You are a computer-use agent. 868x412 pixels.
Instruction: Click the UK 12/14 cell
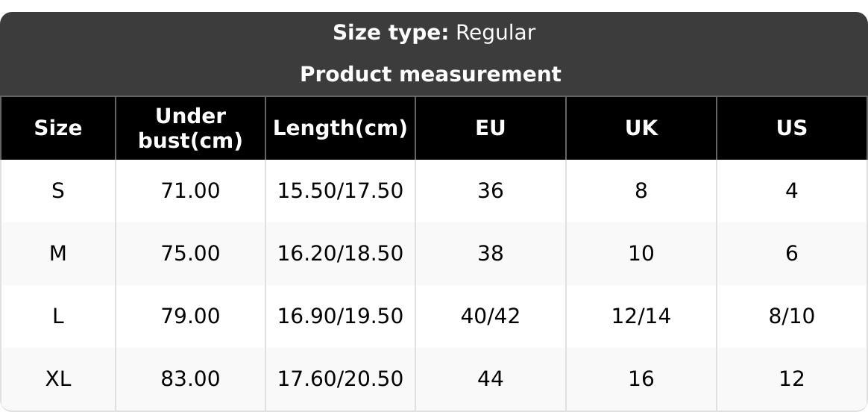[x=641, y=316]
